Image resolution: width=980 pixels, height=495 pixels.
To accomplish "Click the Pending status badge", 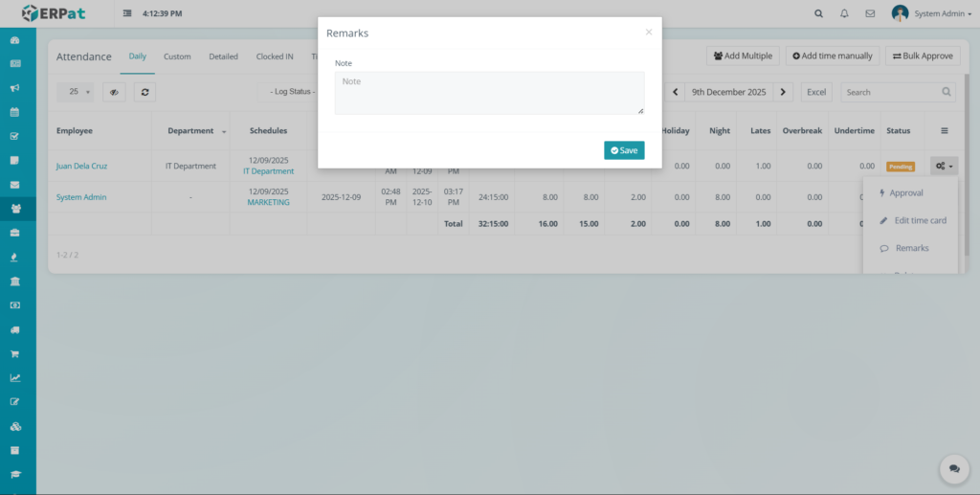I will 900,167.
